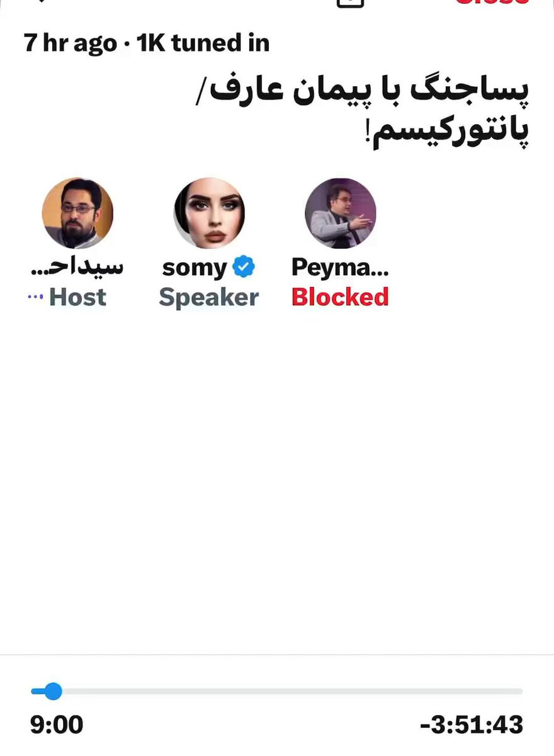Open the blocked speaker Peyma's avatar

[x=341, y=213]
